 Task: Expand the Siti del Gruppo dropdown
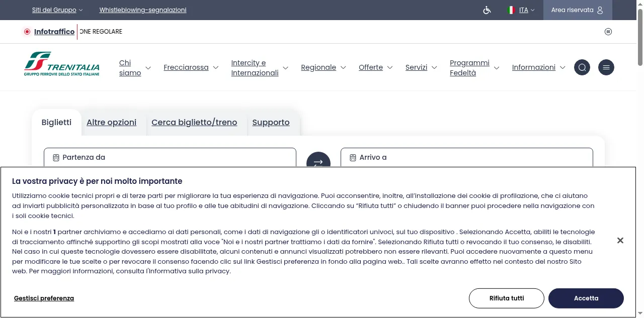57,10
